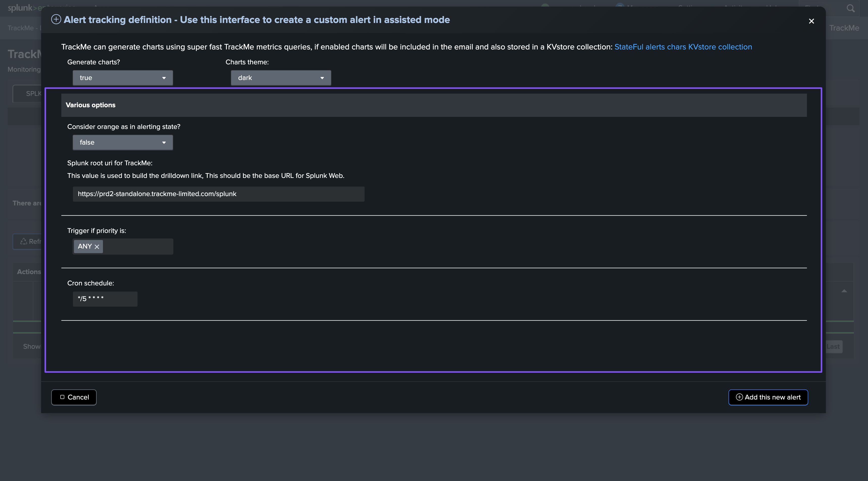Click the search magnifier icon in Splunk bar
The width and height of the screenshot is (868, 481).
[x=851, y=8]
